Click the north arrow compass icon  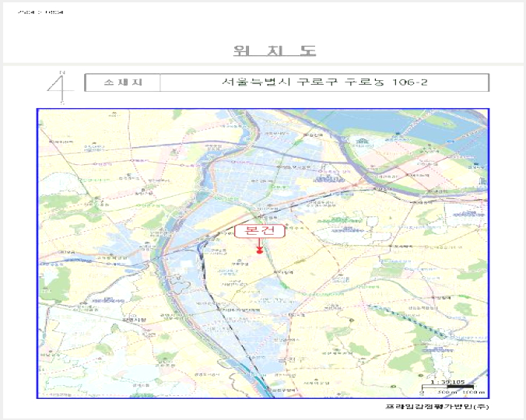point(61,87)
